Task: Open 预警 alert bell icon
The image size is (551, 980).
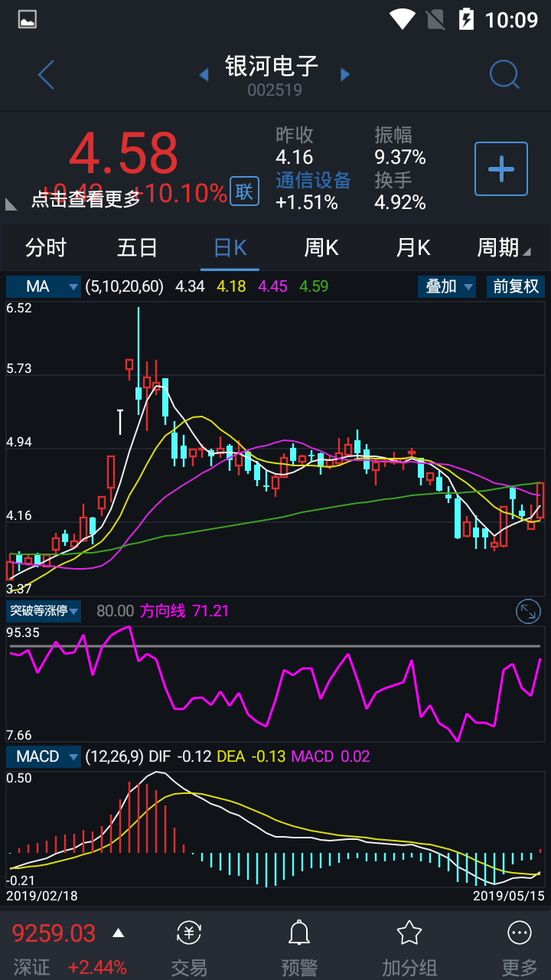Action: tap(298, 944)
